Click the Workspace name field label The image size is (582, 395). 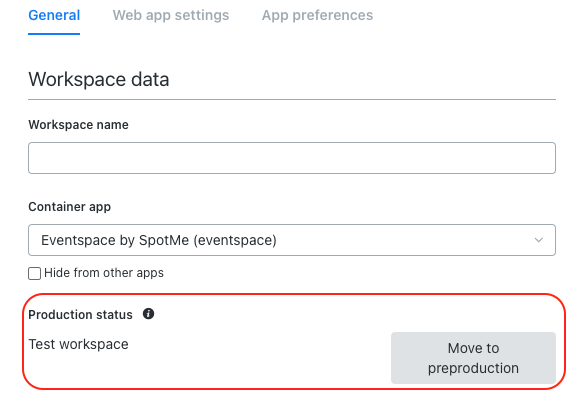pyautogui.click(x=78, y=125)
